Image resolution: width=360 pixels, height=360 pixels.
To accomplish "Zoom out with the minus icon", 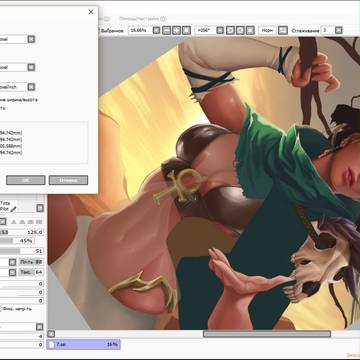I will click(x=167, y=30).
